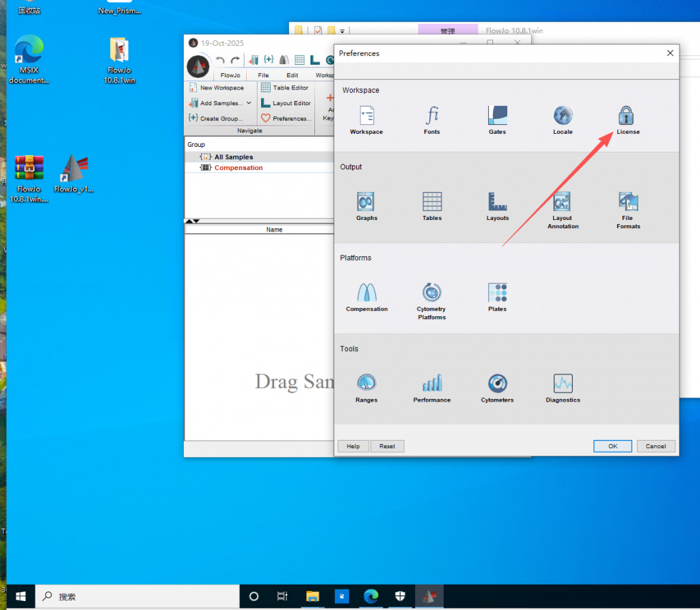This screenshot has height=610, width=700.
Task: Open License preferences with the padlock icon
Action: point(628,116)
